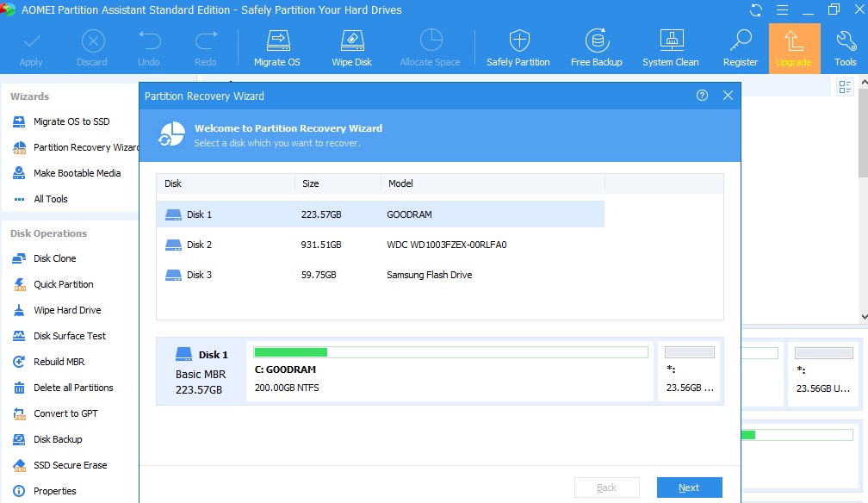Viewport: 868px width, 503px height.
Task: Click the 931.51GB size cell
Action: click(321, 245)
